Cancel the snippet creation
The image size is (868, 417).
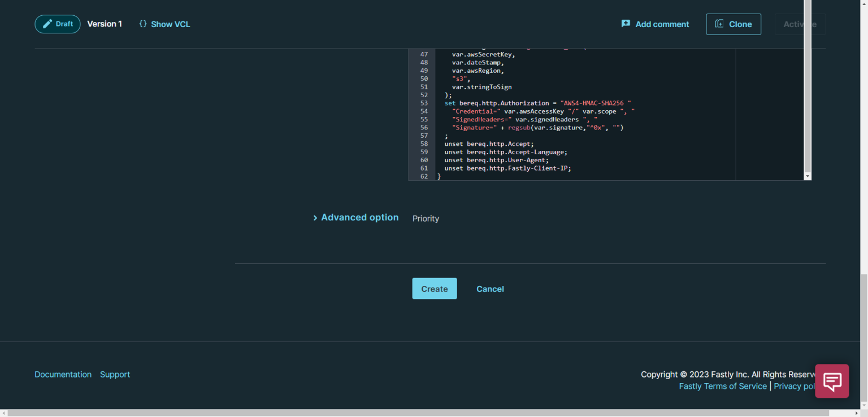pos(489,289)
